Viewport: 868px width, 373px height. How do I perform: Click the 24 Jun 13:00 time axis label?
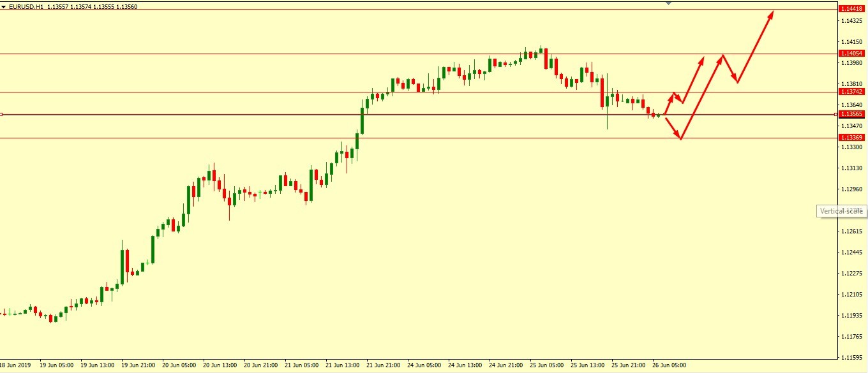(x=465, y=365)
